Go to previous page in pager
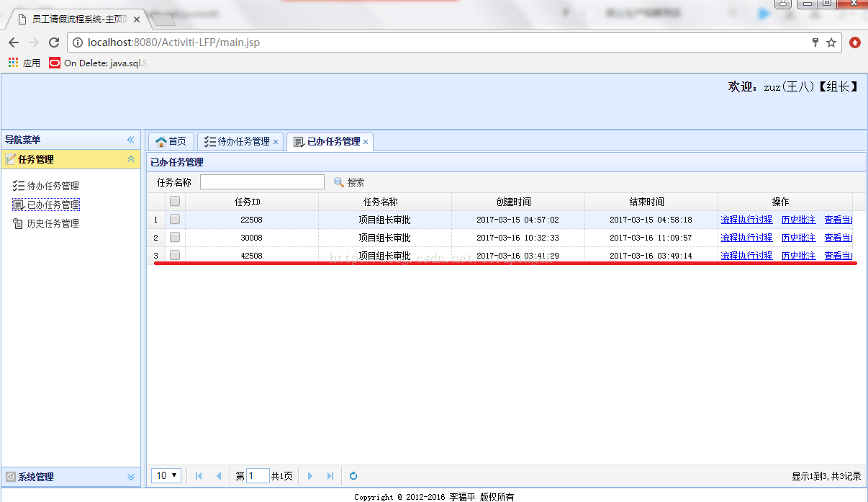The height and width of the screenshot is (502, 868). pyautogui.click(x=219, y=476)
